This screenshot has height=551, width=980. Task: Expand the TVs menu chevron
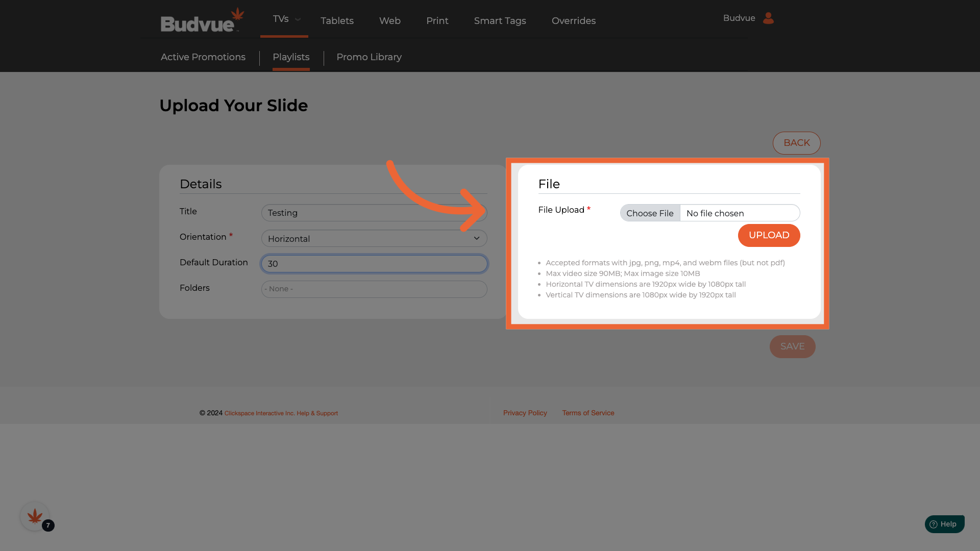pos(298,19)
